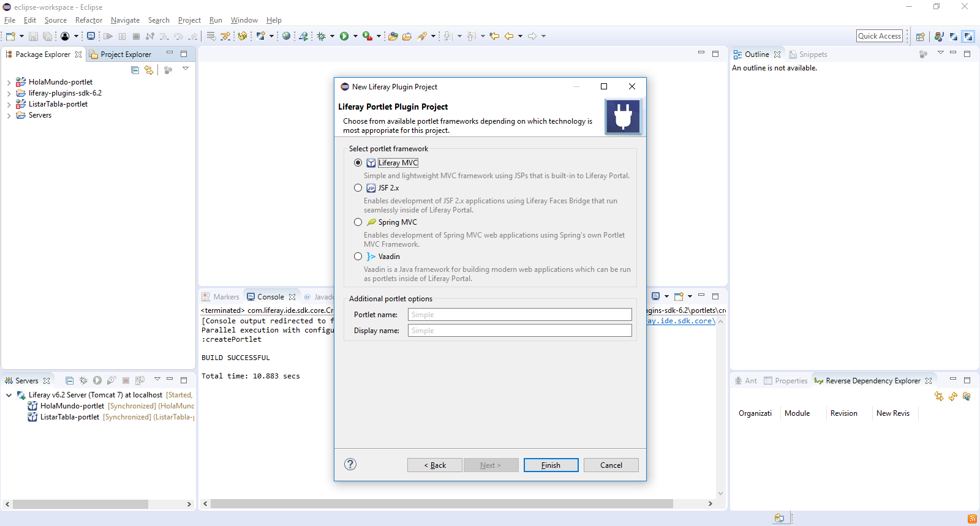
Task: Click the Cancel button in the dialog
Action: pos(611,465)
